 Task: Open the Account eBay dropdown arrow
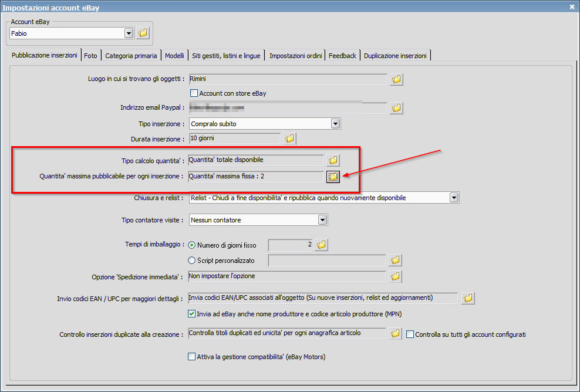pos(129,33)
